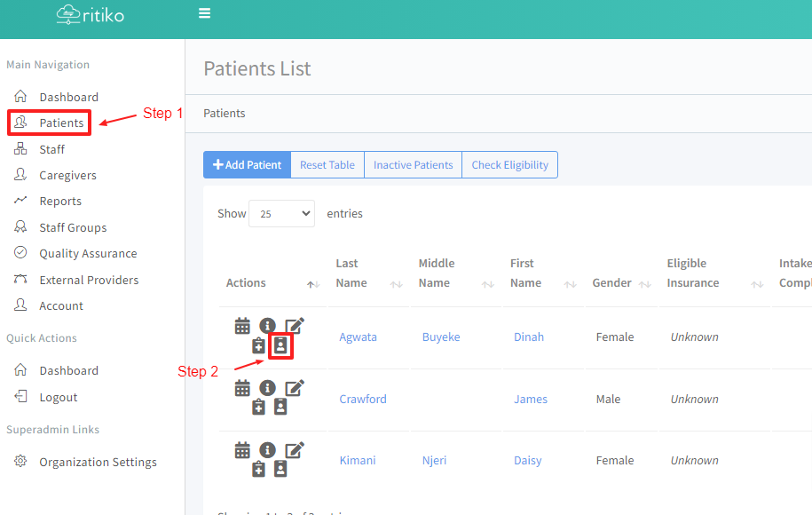Click the Check Eligibility button
The height and width of the screenshot is (515, 812).
click(509, 164)
